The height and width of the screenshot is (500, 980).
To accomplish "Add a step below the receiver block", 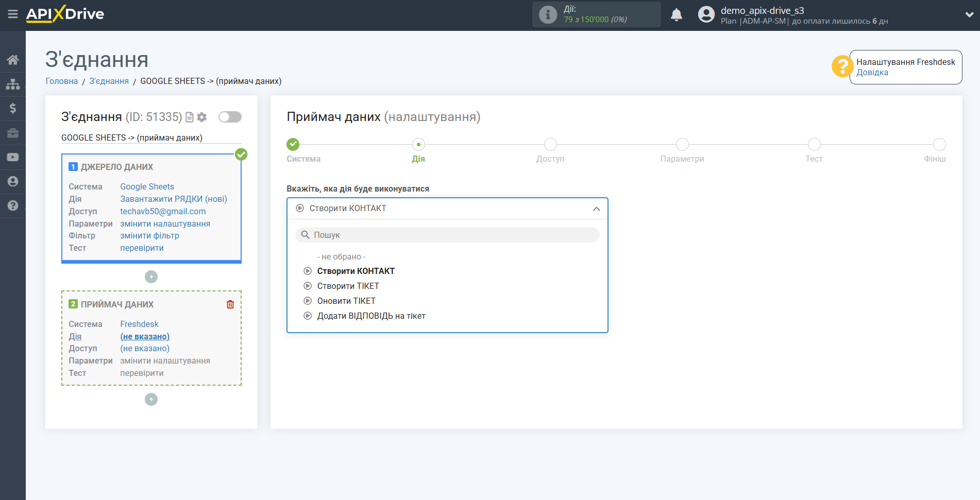I will coord(151,400).
